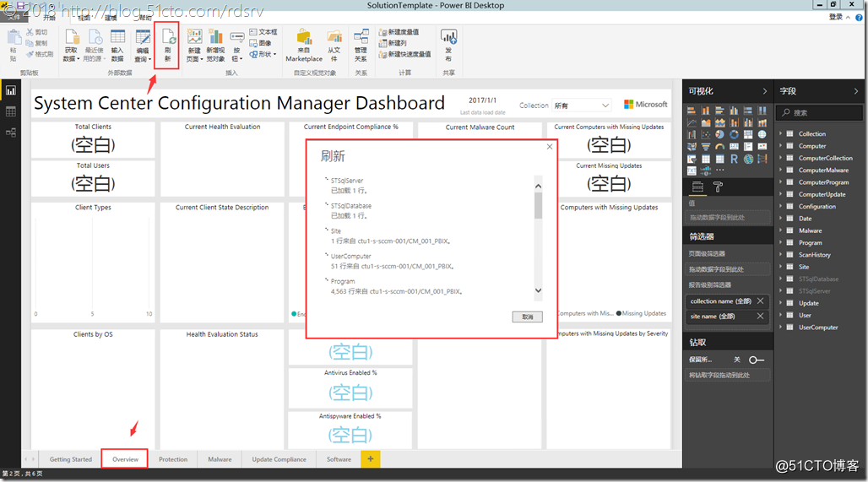Remove the site name filter

(x=760, y=316)
